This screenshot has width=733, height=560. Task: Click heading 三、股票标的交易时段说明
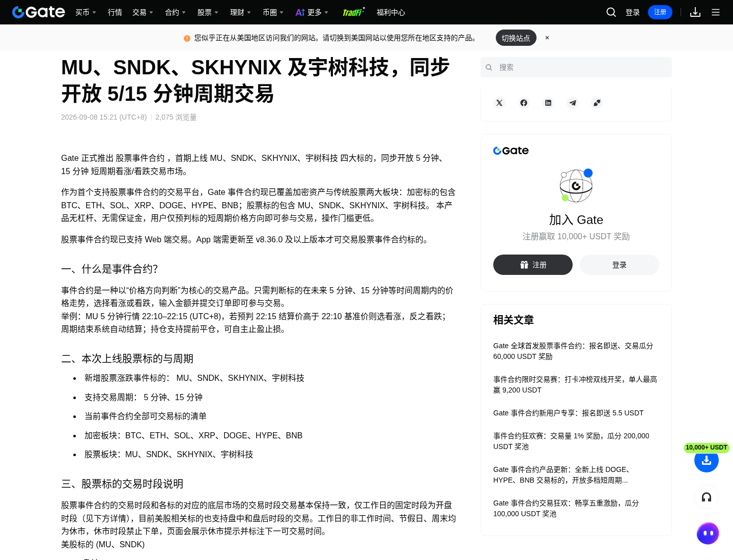pyautogui.click(x=122, y=484)
